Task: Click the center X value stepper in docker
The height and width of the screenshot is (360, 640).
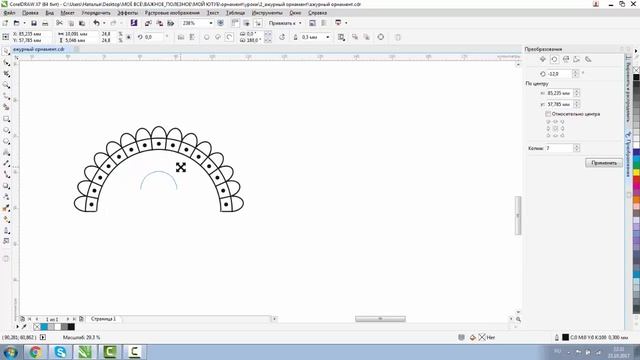Action: pyautogui.click(x=577, y=93)
